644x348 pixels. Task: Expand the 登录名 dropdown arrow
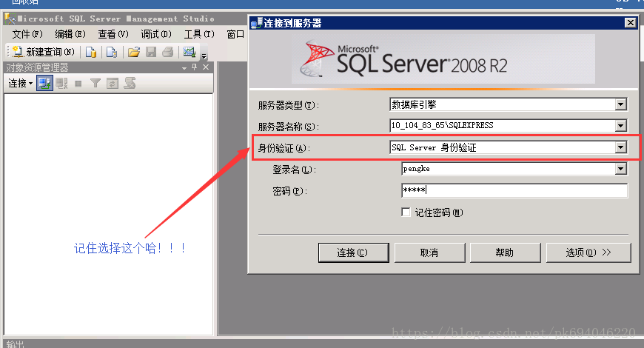click(x=621, y=169)
